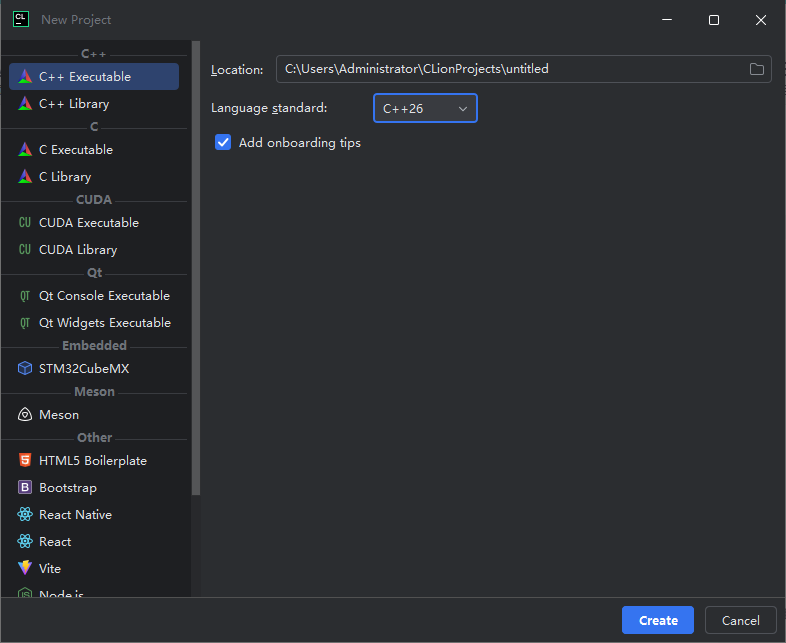Image resolution: width=786 pixels, height=643 pixels.
Task: Click the Vite lightning icon
Action: [25, 568]
